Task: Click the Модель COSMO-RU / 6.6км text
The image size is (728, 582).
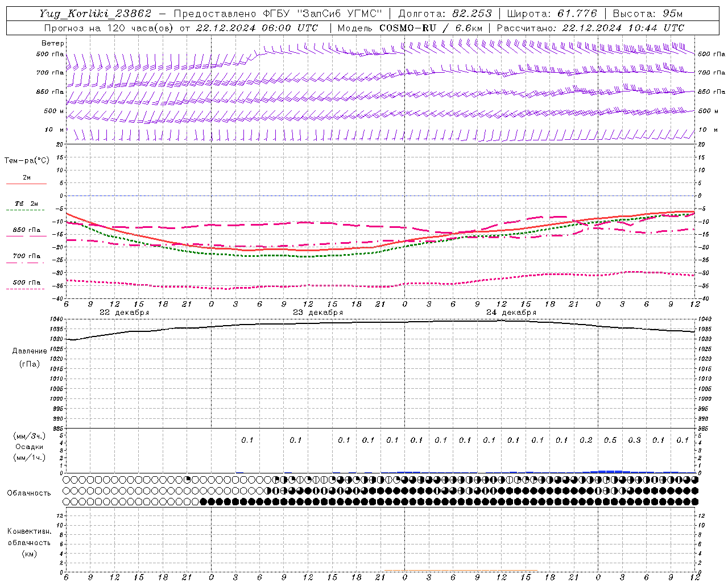Action: click(410, 28)
